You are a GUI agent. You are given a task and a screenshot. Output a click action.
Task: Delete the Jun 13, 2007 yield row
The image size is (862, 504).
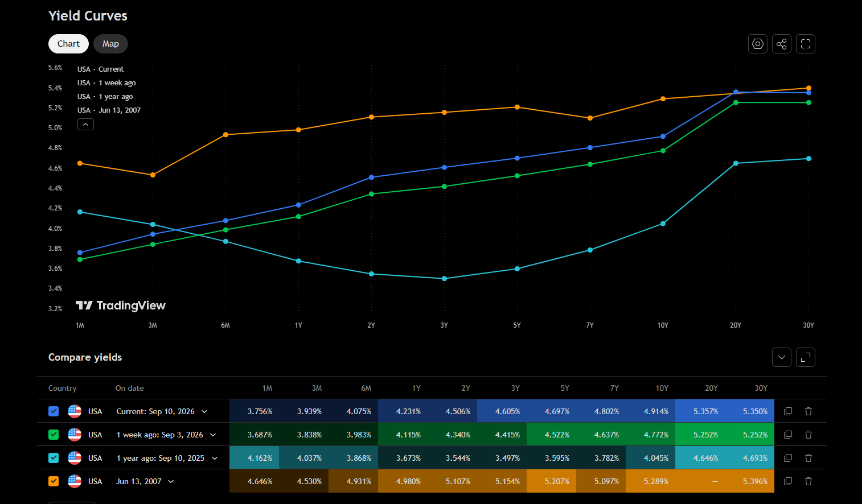click(808, 481)
